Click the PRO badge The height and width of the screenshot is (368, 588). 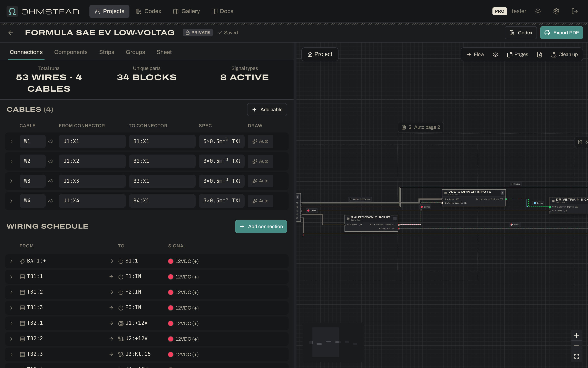pos(500,11)
